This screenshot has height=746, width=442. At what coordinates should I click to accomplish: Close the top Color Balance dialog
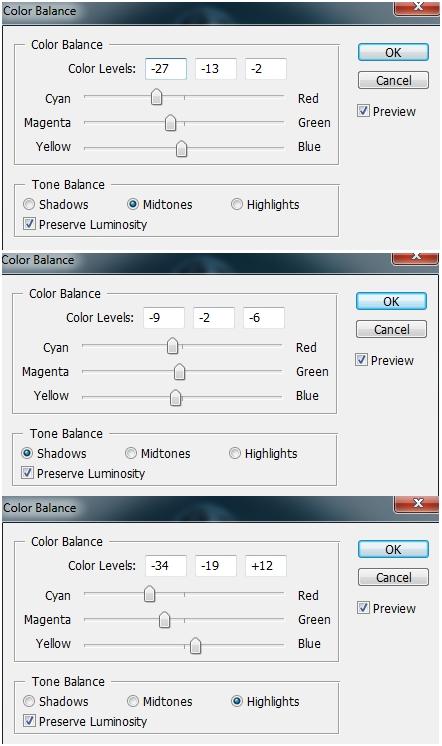tap(417, 7)
